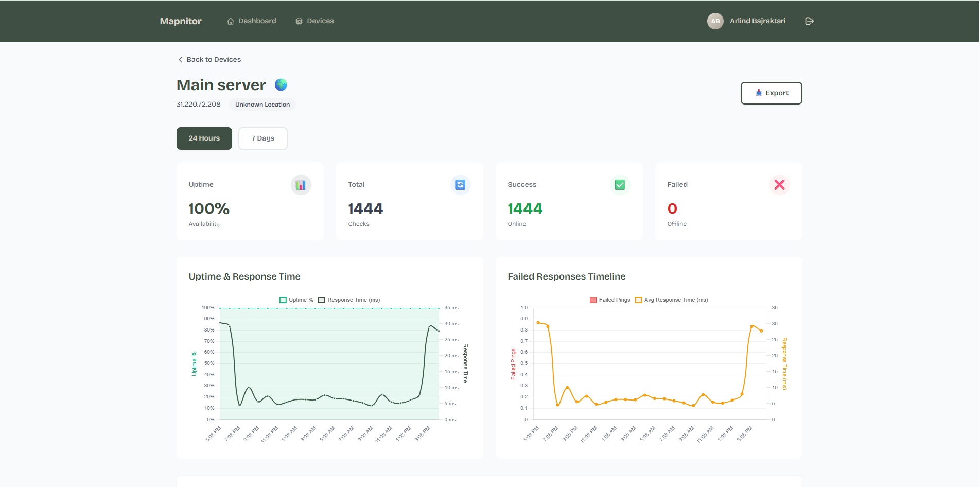980x487 pixels.
Task: Open the Devices navigation item
Action: pos(314,21)
